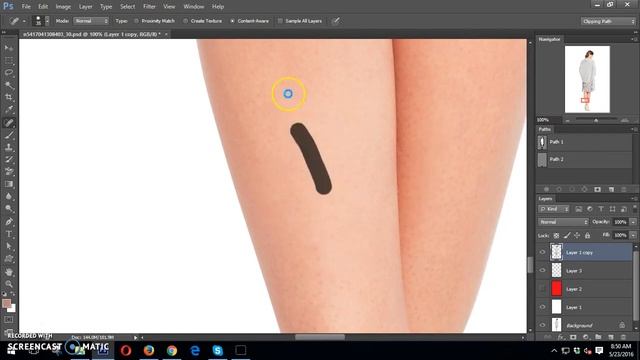Screen dimensions: 640x360
Task: Select the Magic Wand tool
Action: pos(9,85)
